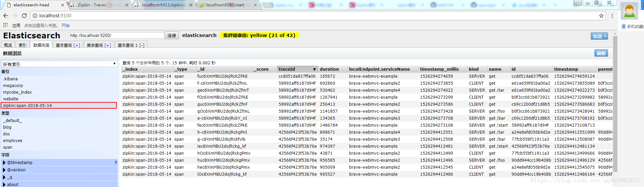The width and height of the screenshot is (644, 187).
Task: Open the 应用 apps bookmark label
Action: tap(16, 25)
